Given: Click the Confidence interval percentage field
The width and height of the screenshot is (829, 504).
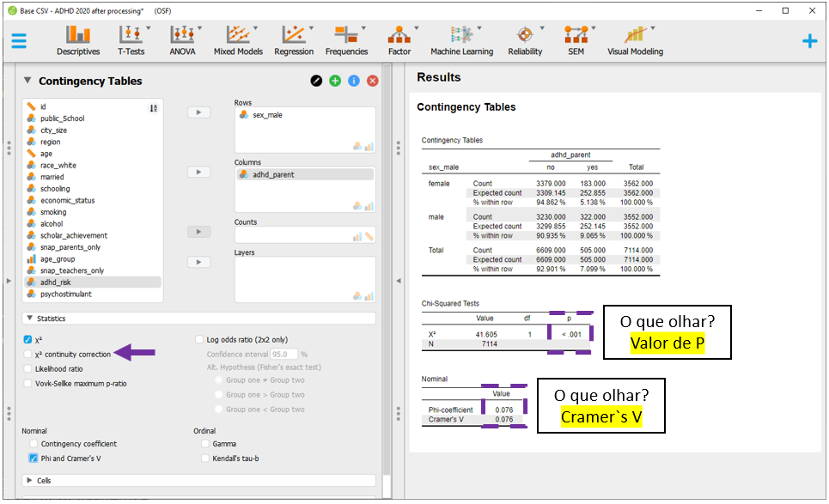Looking at the screenshot, I should (x=283, y=354).
